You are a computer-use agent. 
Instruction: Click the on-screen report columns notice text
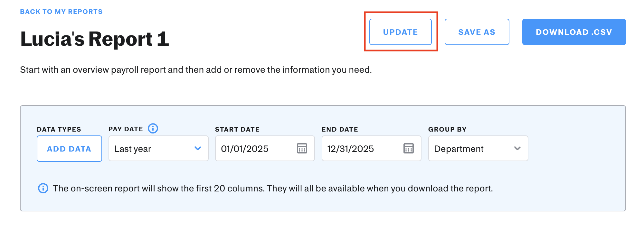point(273,188)
